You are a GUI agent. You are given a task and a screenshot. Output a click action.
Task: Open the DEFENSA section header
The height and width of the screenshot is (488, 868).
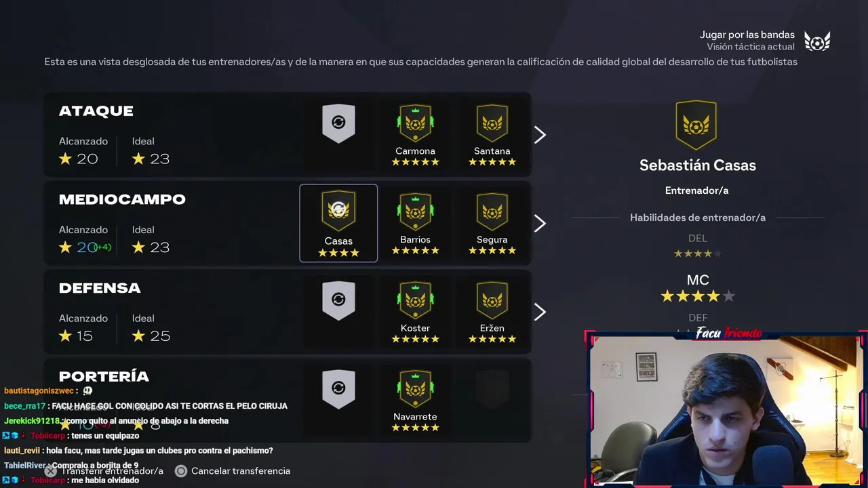(100, 288)
